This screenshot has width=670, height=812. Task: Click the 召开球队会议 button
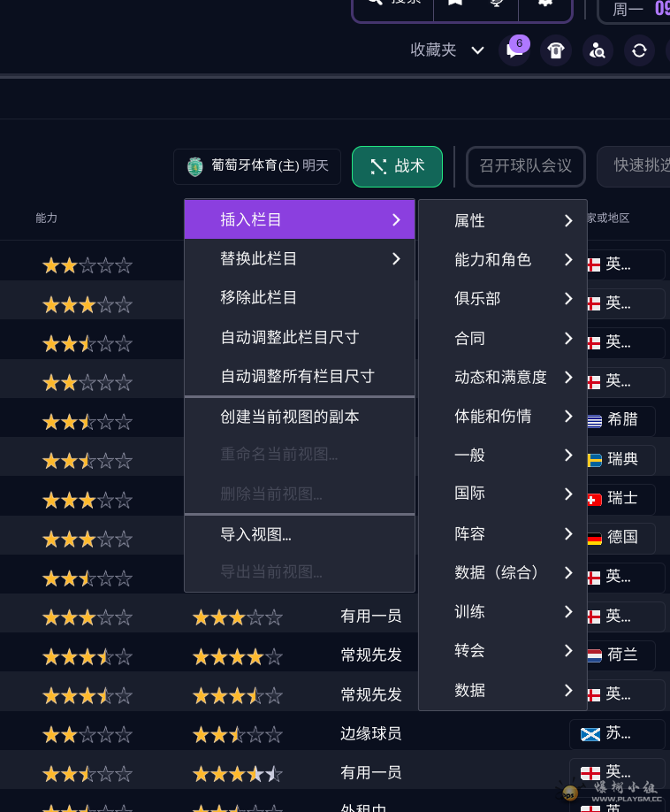click(x=525, y=166)
